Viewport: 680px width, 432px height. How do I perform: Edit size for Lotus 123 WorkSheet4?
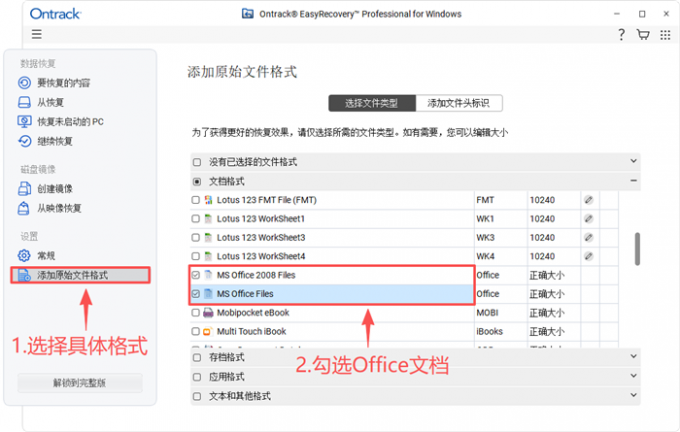588,256
